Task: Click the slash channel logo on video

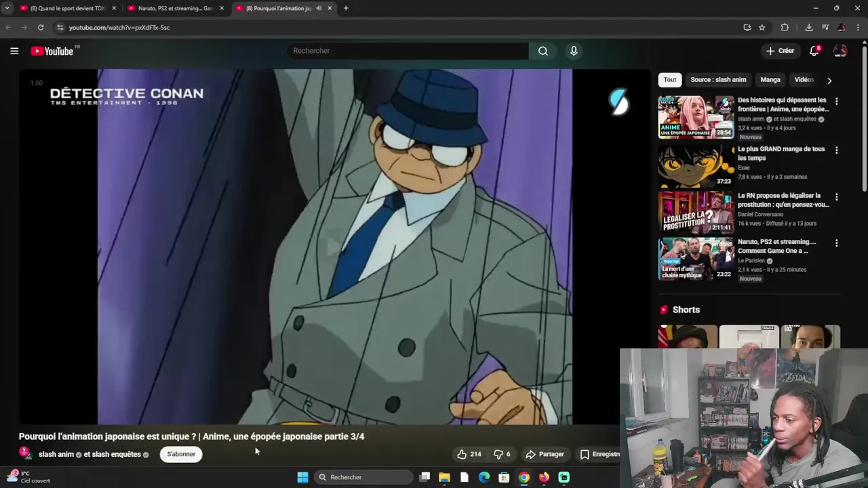Action: 619,102
